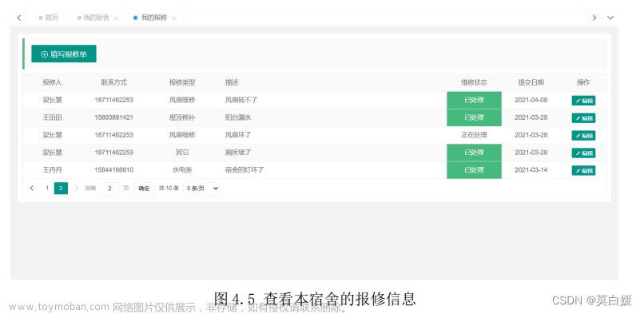The height and width of the screenshot is (314, 644).
Task: Click the name 王丹丹
Action: [x=53, y=170]
